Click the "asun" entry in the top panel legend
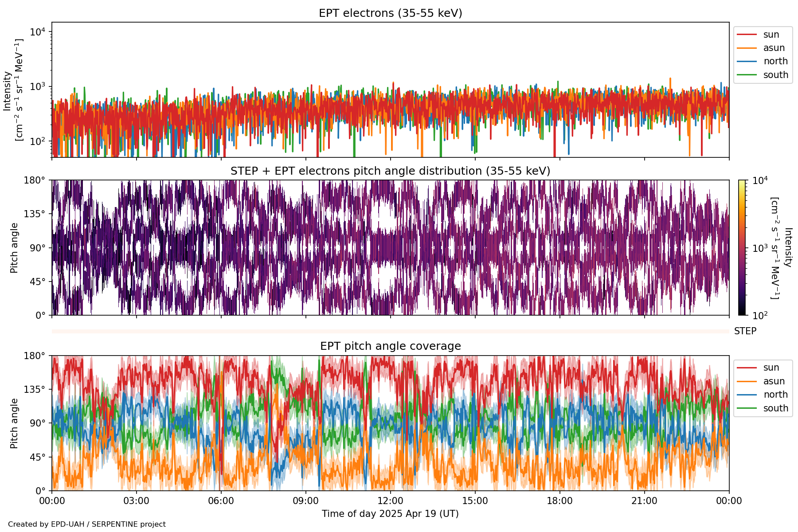The height and width of the screenshot is (532, 798). tap(774, 48)
